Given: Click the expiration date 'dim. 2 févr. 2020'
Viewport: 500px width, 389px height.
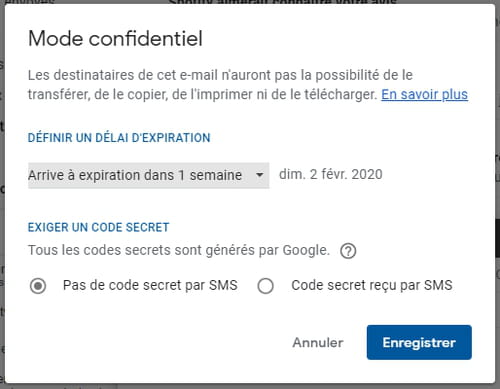Looking at the screenshot, I should coord(331,174).
